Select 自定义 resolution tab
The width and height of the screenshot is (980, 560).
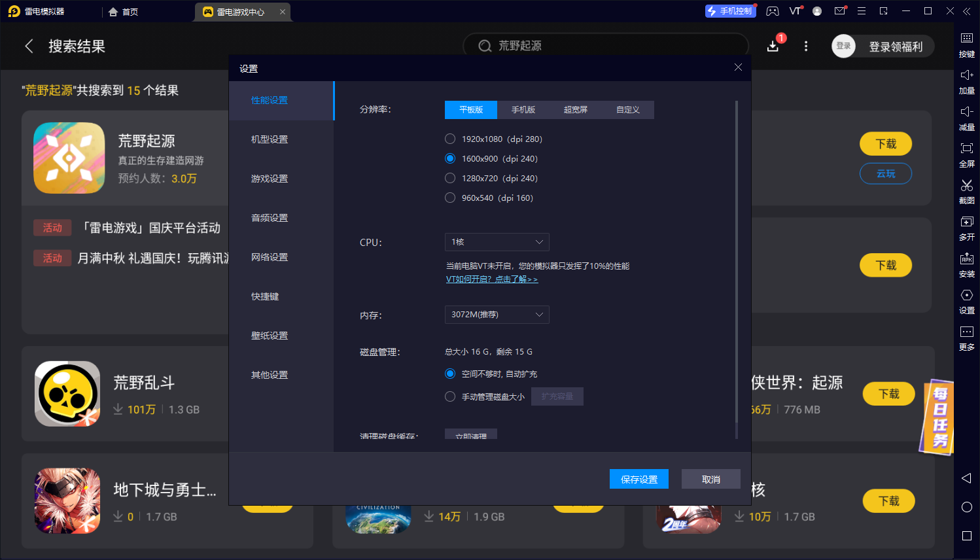[x=628, y=110]
